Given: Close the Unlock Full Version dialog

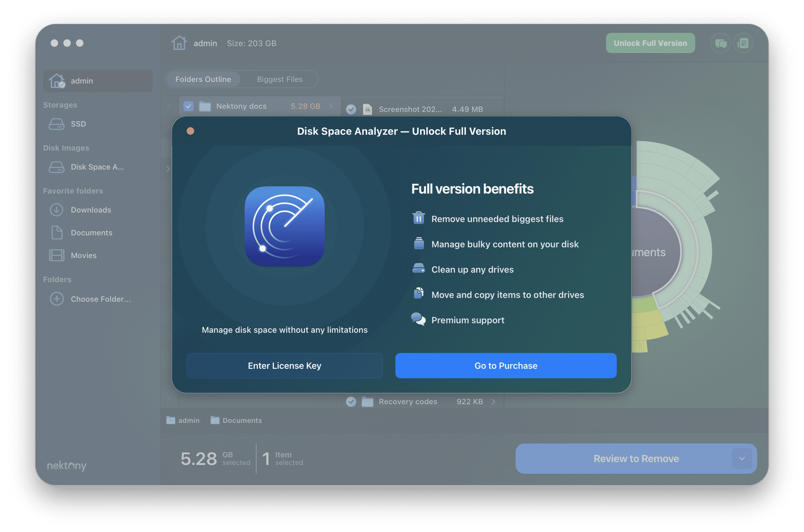Looking at the screenshot, I should [190, 131].
